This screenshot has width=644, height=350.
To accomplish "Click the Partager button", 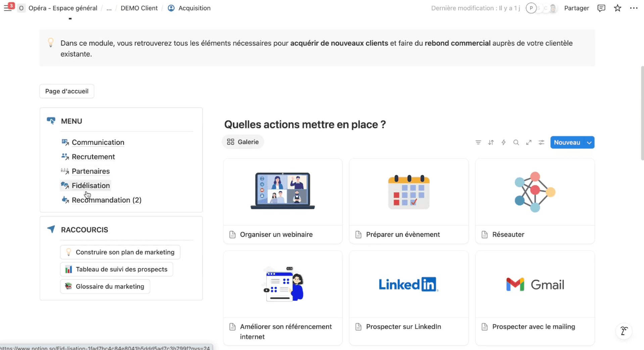I will (576, 8).
